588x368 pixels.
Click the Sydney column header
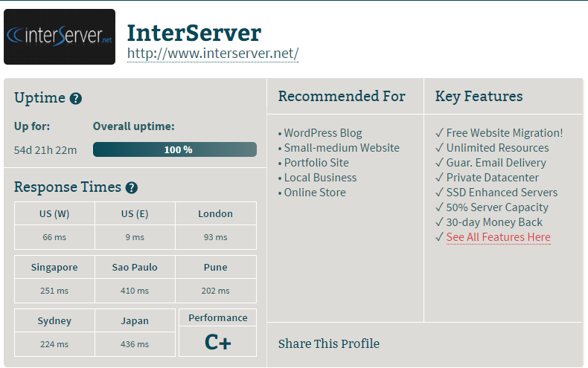(54, 320)
